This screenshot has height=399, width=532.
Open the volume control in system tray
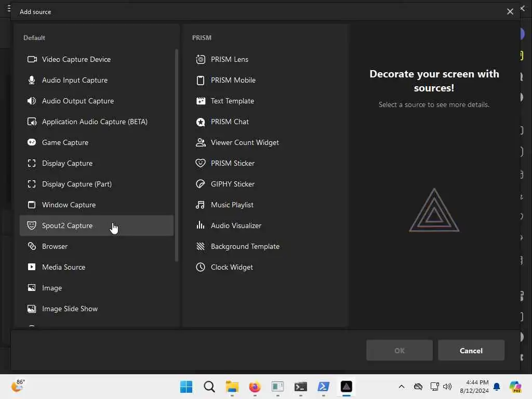447,387
